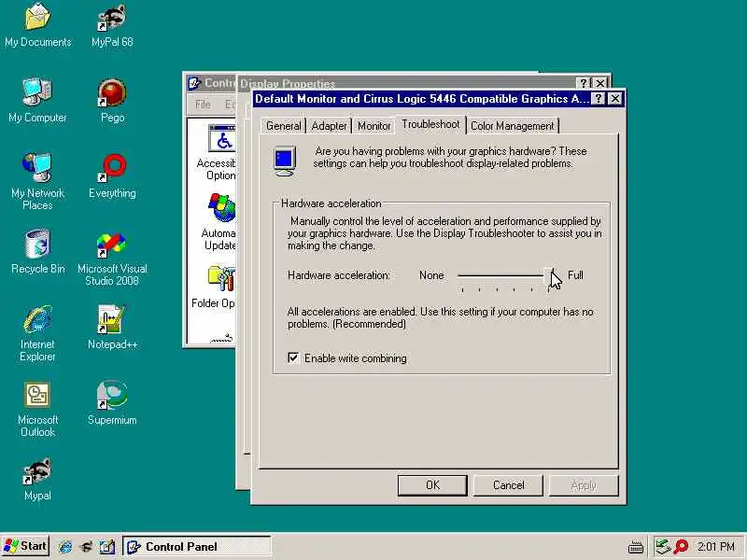The image size is (747, 560).
Task: Click Internet Explorer quick launch icon
Action: point(65,547)
